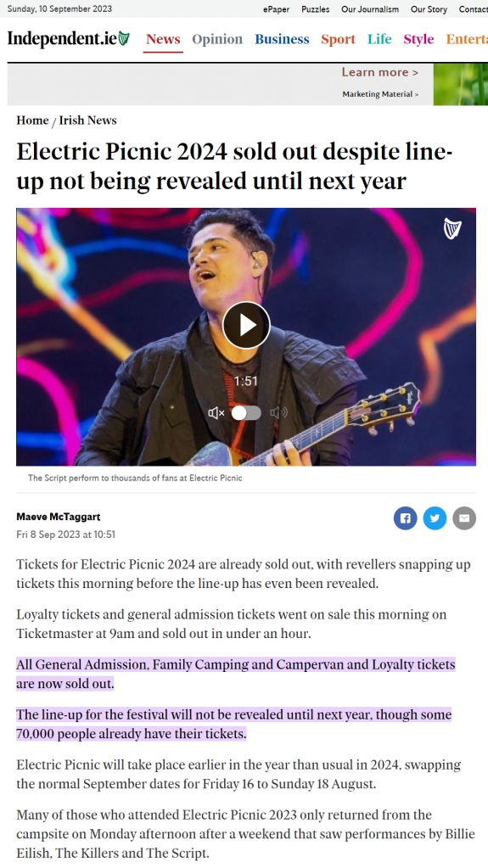Image resolution: width=488 pixels, height=868 pixels.
Task: Click the loud speaker icon on video
Action: pos(278,413)
